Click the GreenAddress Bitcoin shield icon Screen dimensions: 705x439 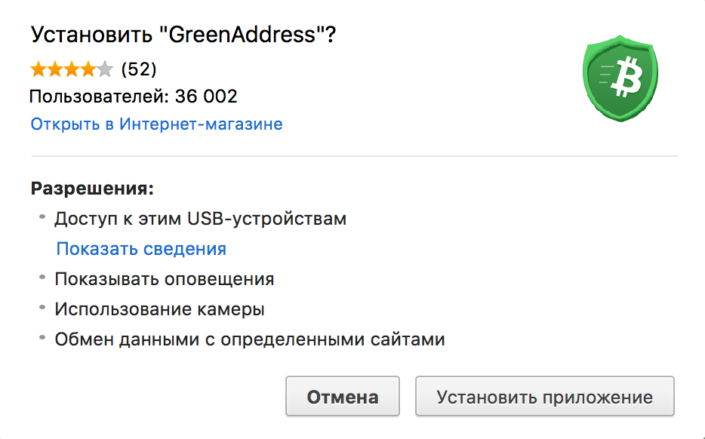pos(620,78)
